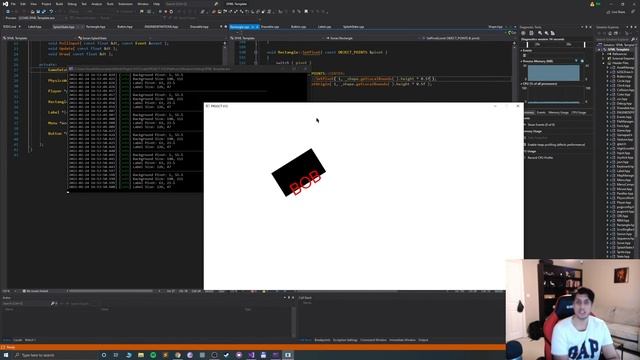
Task: Expand Header Files node in Solution Explorer
Action: tap(604, 63)
